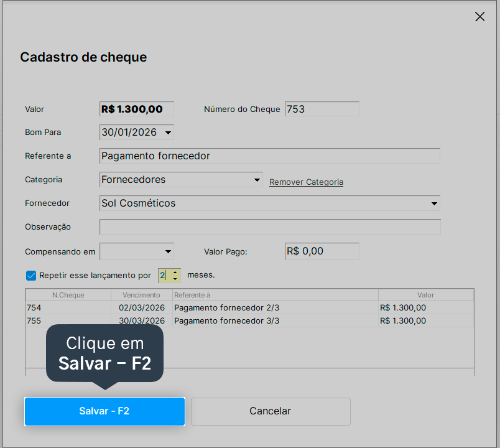Click the date text 30/01/2026 in Bom Para
Viewport: 500px width, 448px height.
pos(129,133)
